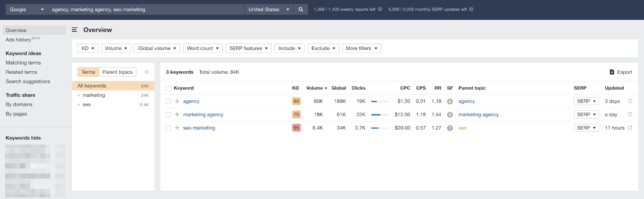Click the marketing agency clicks distribution bar
644x199 pixels.
click(x=380, y=115)
